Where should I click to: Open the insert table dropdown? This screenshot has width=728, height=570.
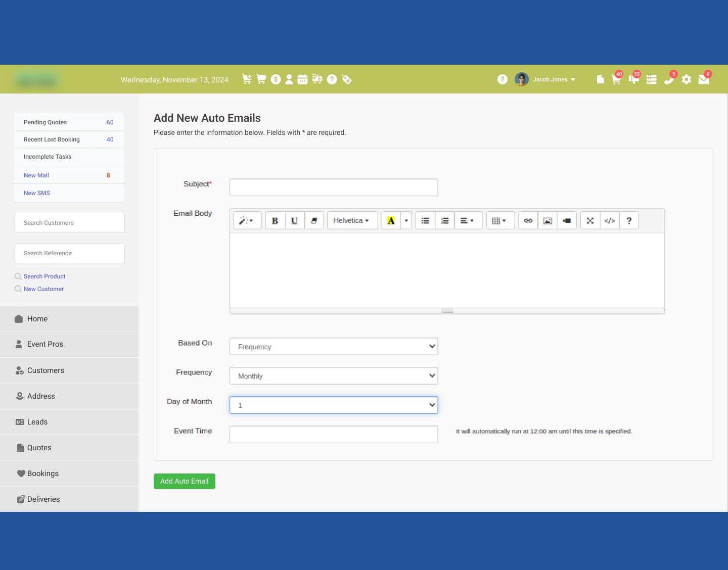tap(500, 220)
